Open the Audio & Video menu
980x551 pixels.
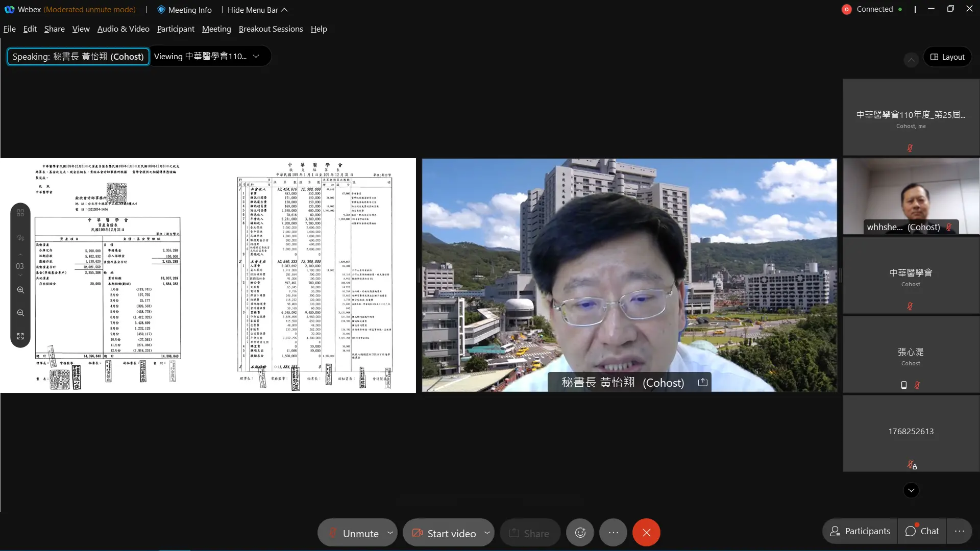(x=122, y=29)
